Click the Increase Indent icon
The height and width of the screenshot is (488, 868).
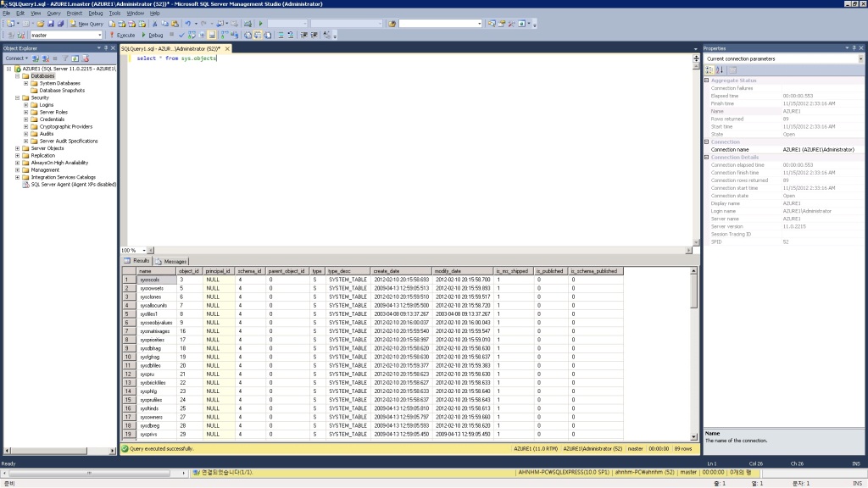pos(314,35)
